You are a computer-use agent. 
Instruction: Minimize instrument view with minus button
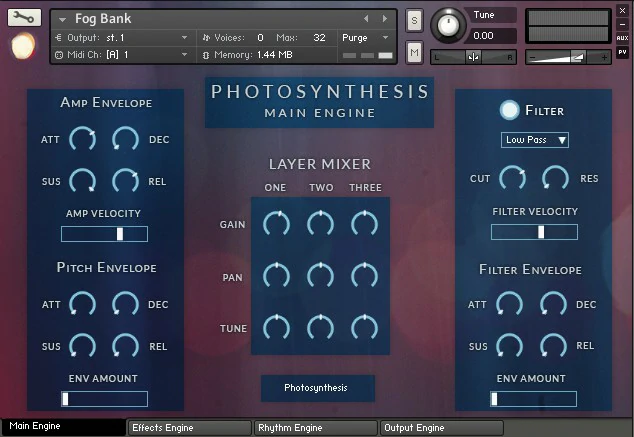point(622,25)
